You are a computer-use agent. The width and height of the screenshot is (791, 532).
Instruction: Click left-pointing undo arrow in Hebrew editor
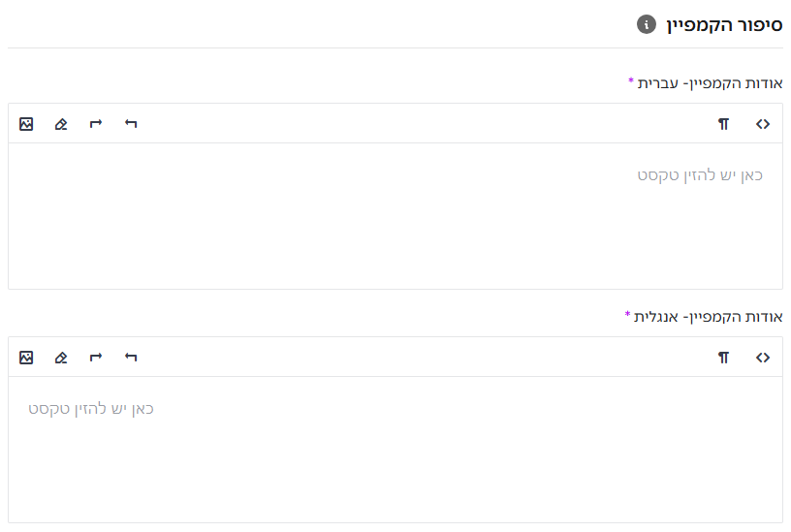(131, 123)
